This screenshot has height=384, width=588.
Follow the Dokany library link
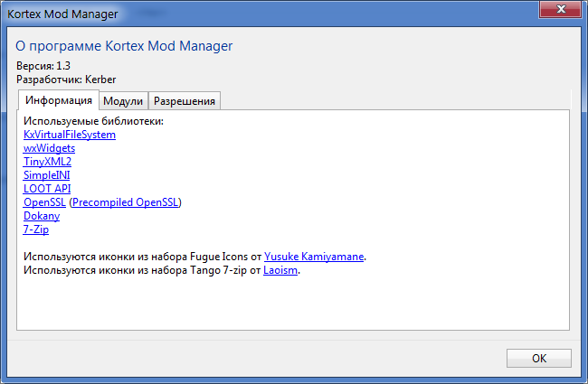pos(42,216)
